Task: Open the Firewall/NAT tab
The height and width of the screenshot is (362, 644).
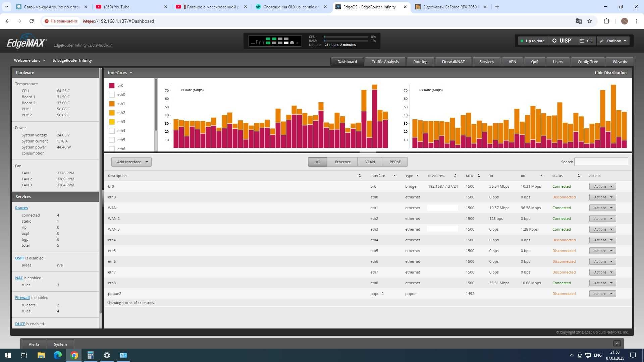Action: [x=453, y=62]
